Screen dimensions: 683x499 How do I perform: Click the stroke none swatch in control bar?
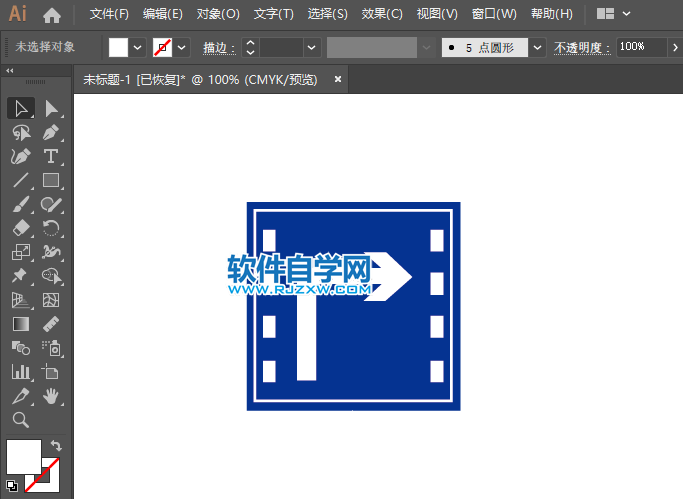pos(162,47)
